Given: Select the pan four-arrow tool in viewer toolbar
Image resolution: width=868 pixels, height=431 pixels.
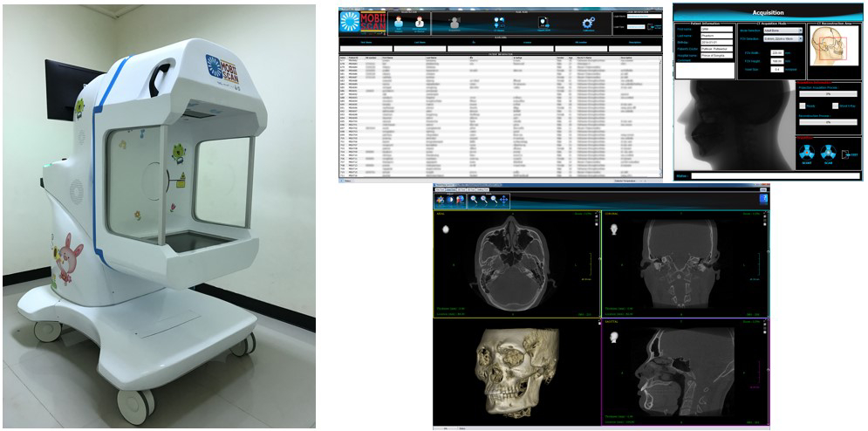Looking at the screenshot, I should 503,200.
